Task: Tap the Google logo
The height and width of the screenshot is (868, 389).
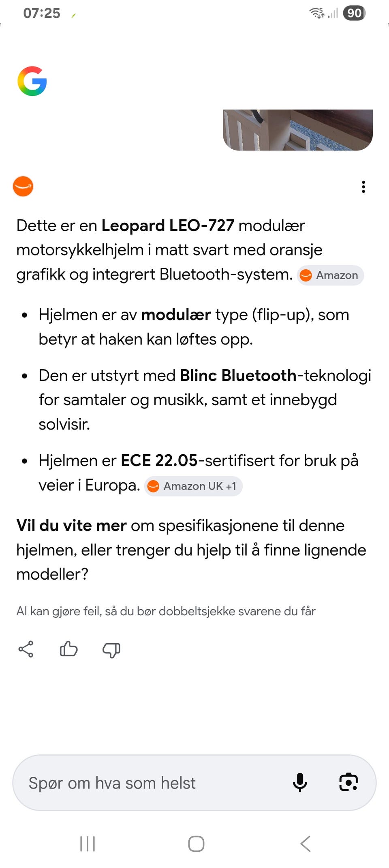Action: click(32, 81)
